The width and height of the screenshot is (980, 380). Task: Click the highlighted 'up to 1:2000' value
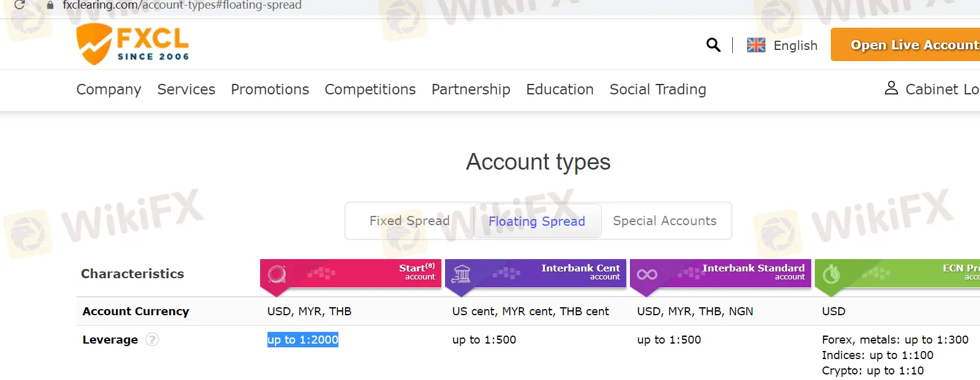click(303, 340)
